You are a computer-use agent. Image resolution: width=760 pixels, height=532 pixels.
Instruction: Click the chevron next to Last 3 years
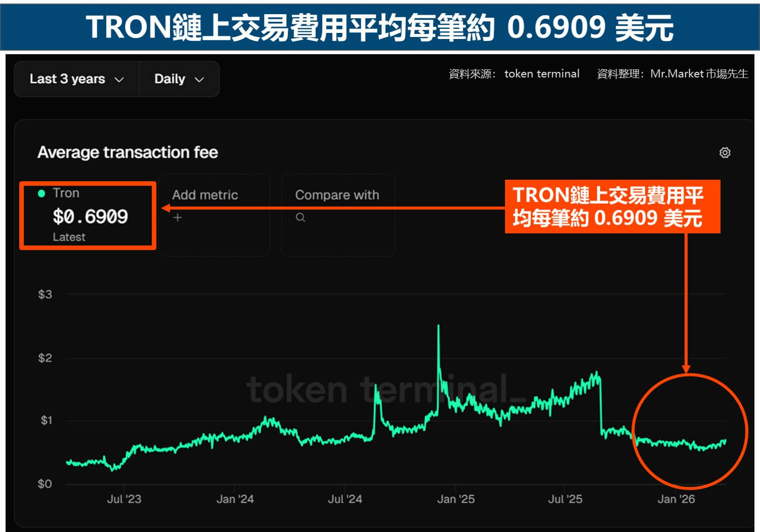120,79
